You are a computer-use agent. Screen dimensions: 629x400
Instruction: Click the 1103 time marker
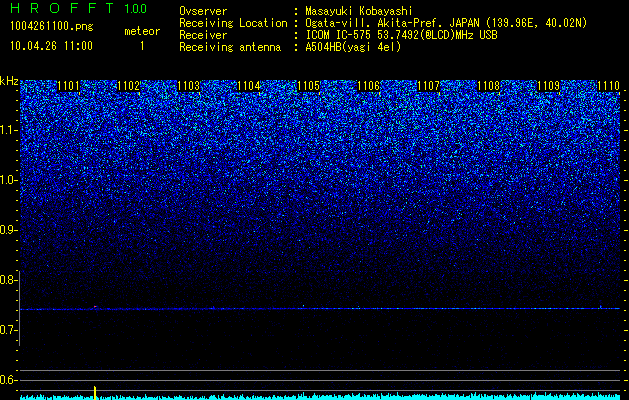tap(189, 86)
